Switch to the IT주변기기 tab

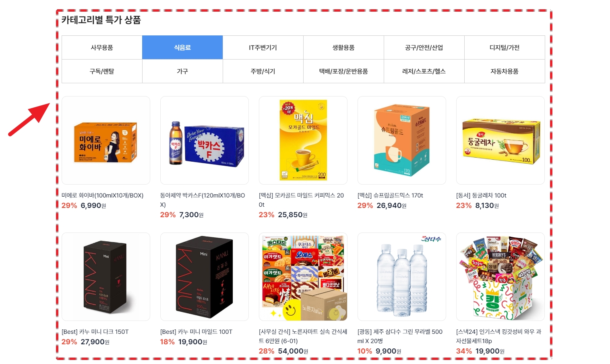[263, 47]
